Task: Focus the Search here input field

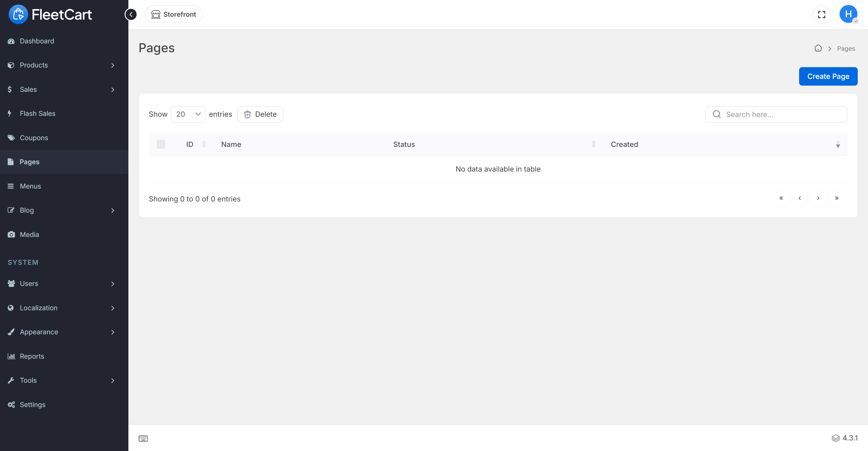Action: 782,115
